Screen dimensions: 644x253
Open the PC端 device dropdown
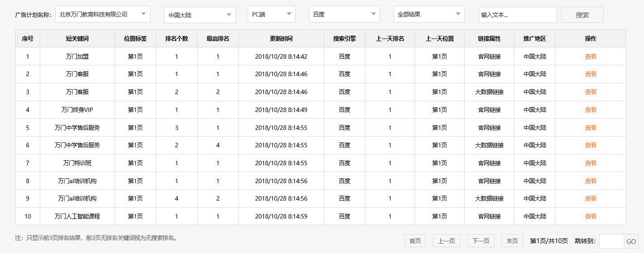[271, 14]
